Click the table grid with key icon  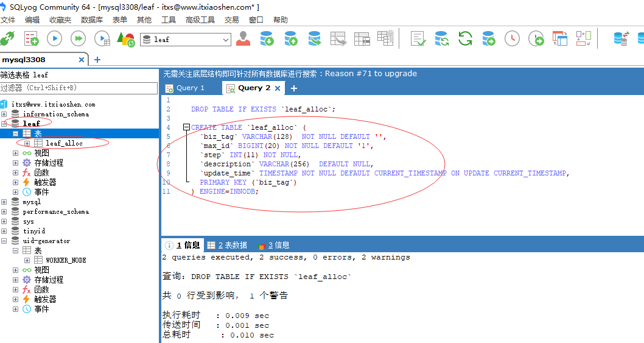(386, 38)
